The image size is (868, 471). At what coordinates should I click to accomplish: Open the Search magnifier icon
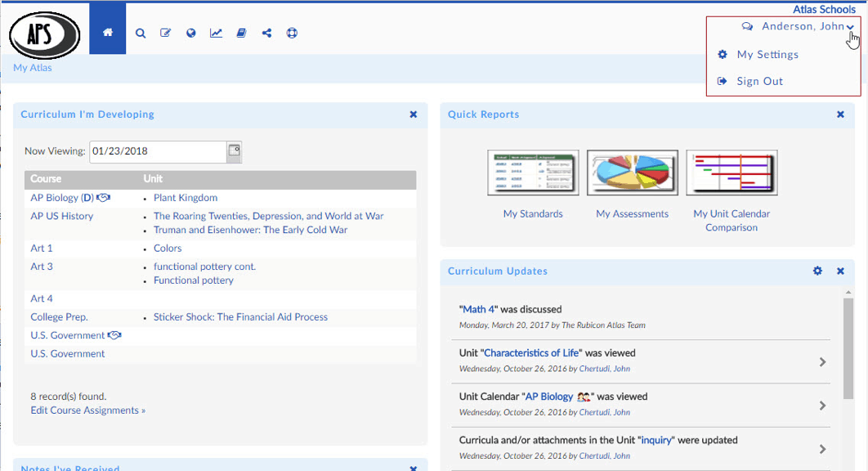141,34
